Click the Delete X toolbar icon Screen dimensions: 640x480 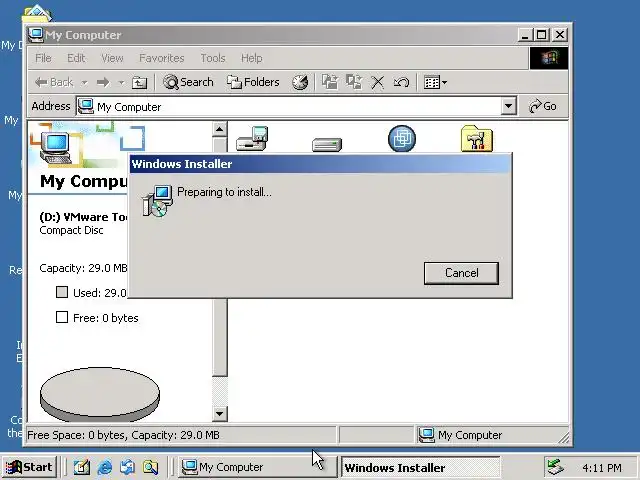point(378,82)
